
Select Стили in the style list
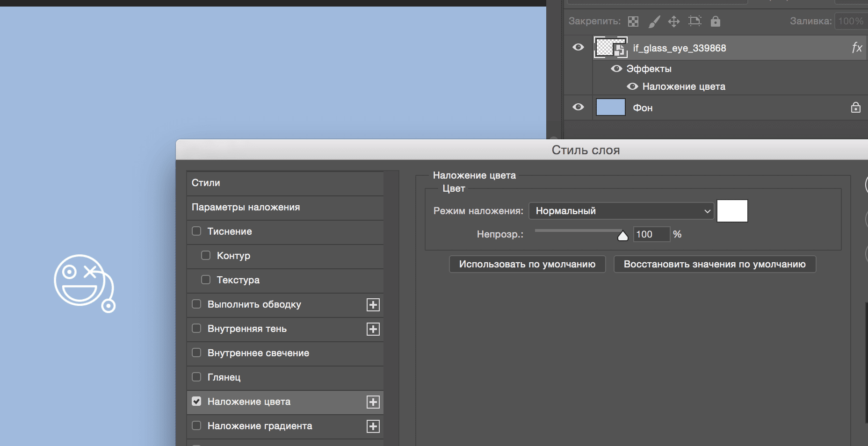point(285,183)
